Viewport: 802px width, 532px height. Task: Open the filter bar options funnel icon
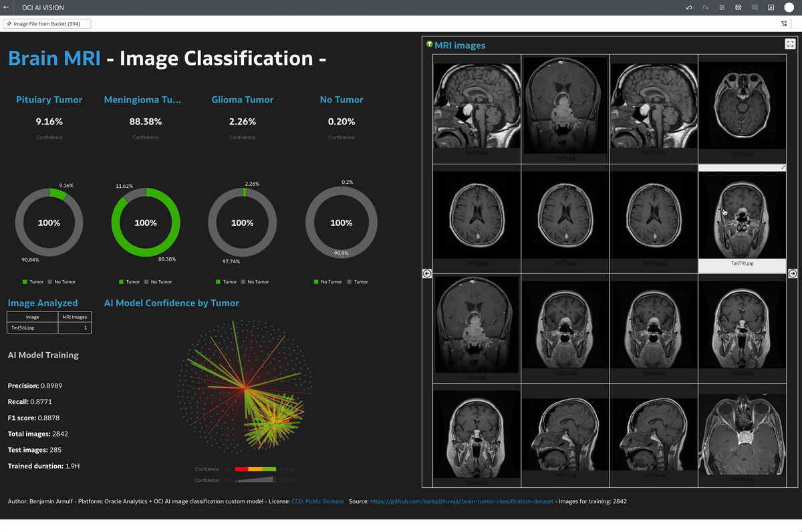click(x=784, y=23)
